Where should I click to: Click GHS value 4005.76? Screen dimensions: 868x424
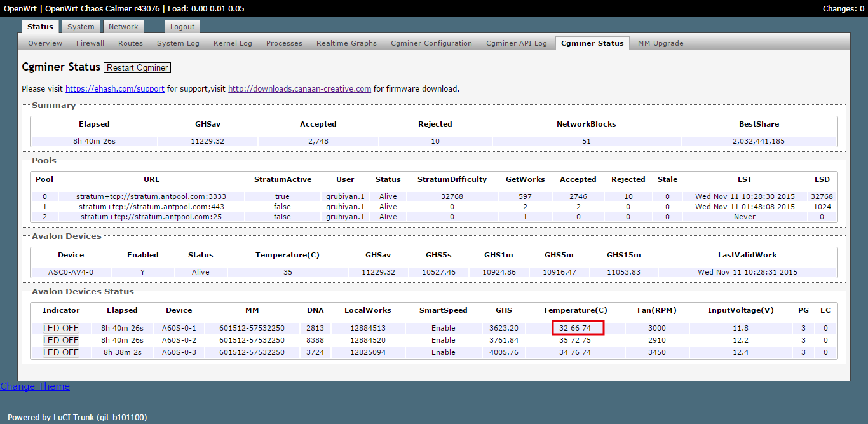coord(504,352)
